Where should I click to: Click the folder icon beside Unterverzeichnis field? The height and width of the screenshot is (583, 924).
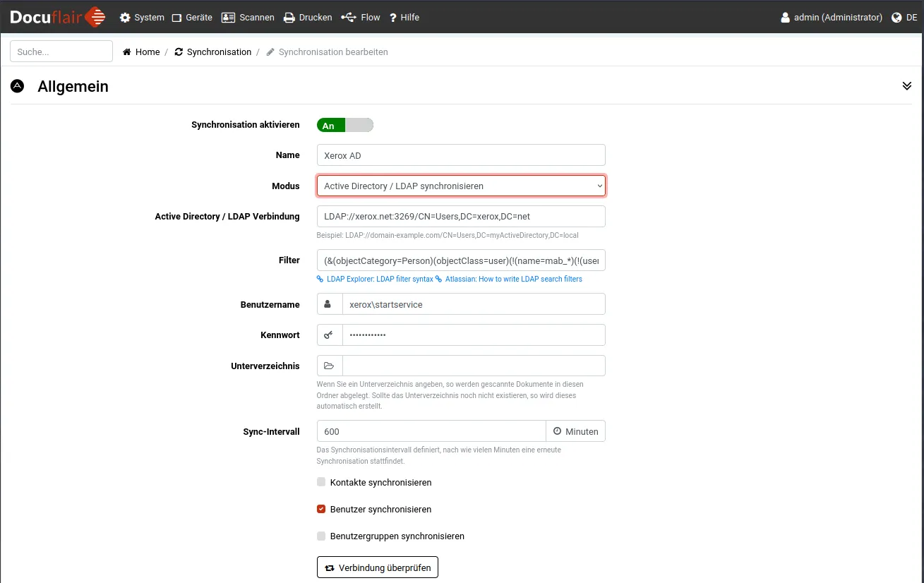point(329,366)
